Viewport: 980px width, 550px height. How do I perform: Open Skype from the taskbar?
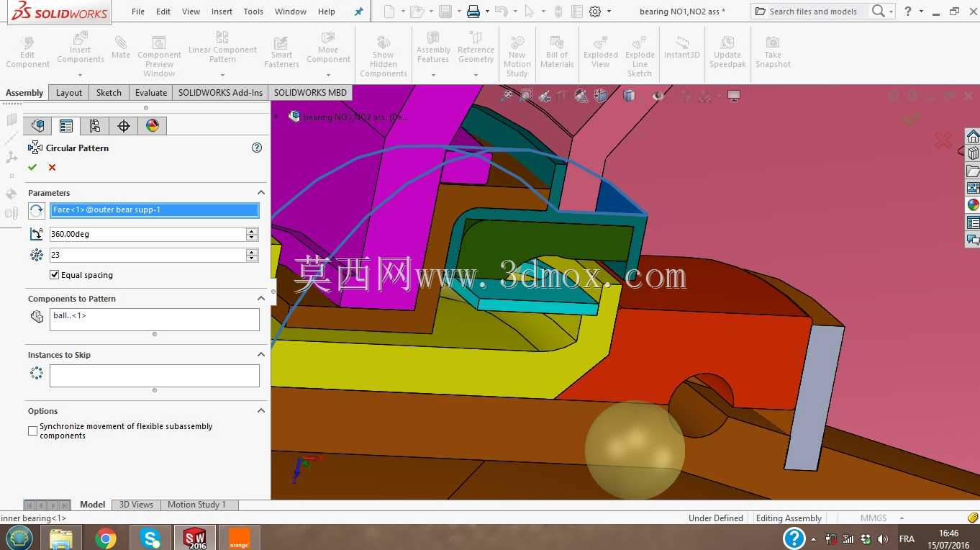click(x=150, y=538)
